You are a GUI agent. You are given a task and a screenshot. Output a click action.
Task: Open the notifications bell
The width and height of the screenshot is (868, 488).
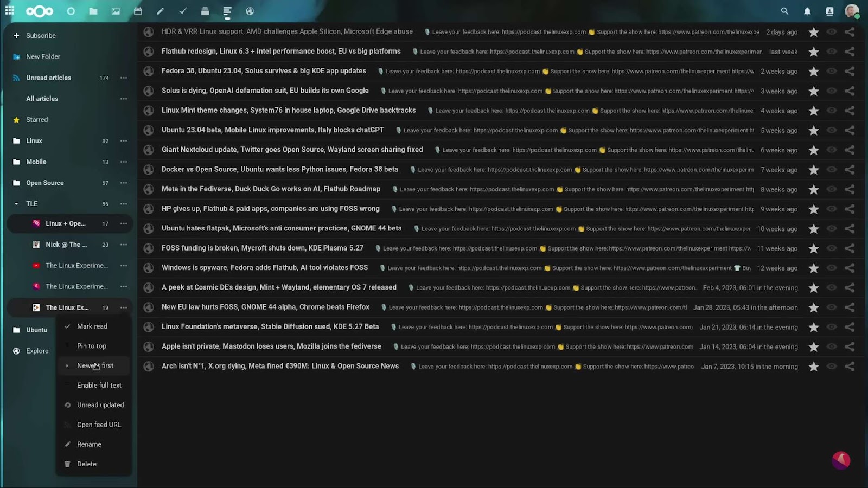807,11
